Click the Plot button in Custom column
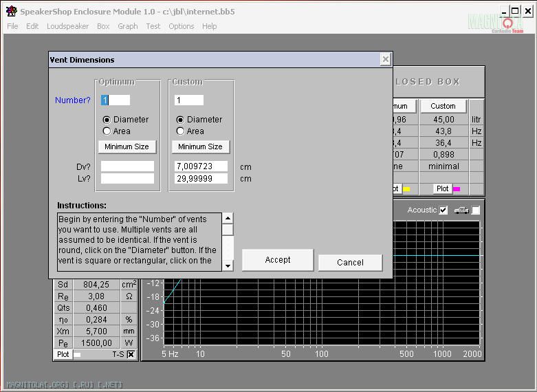 coord(442,188)
